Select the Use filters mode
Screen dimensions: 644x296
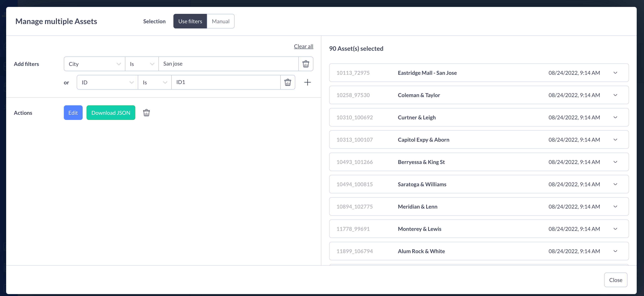tap(190, 21)
